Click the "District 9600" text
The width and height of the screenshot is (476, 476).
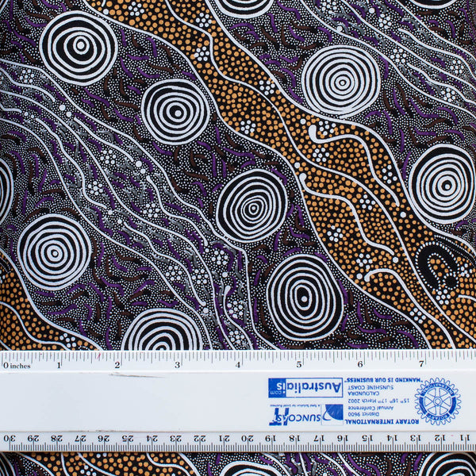(364, 414)
